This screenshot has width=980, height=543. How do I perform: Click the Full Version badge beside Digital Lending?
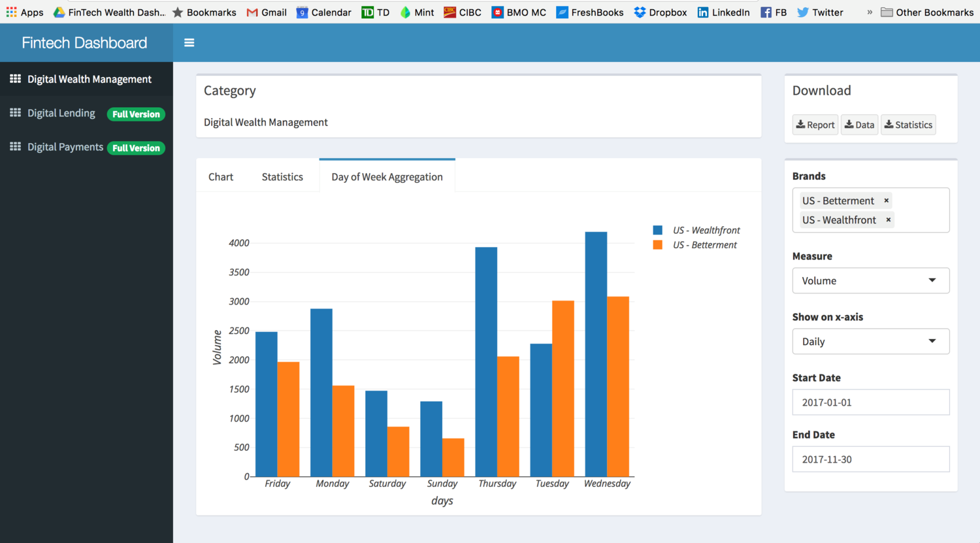(136, 114)
